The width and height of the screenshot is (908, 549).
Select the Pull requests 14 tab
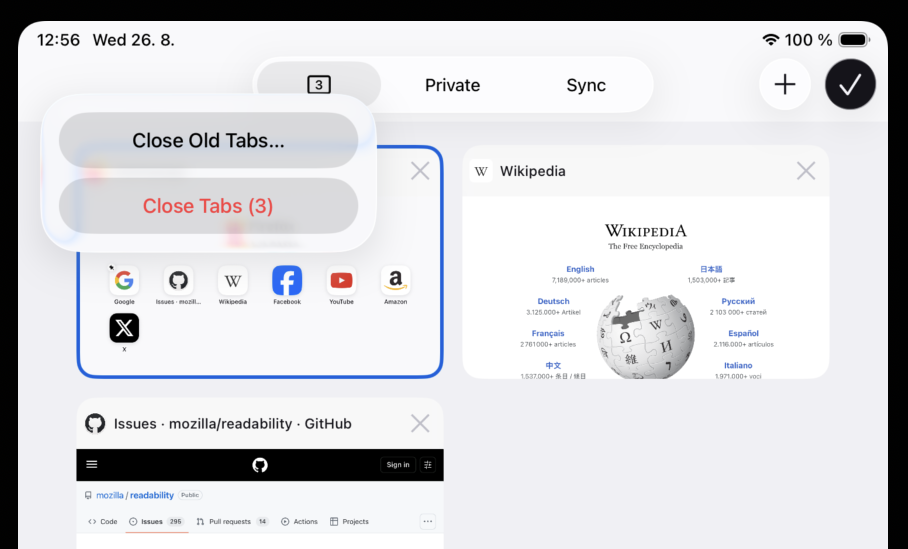coord(232,521)
